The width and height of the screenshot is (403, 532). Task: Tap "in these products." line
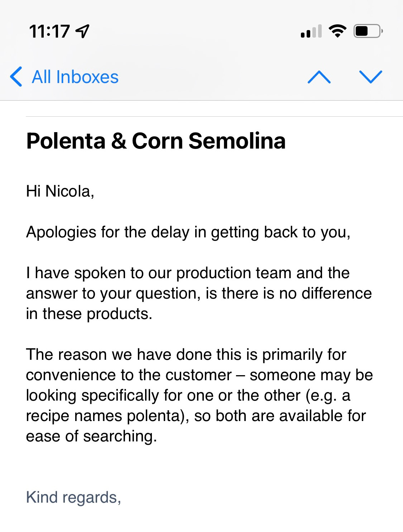click(89, 314)
